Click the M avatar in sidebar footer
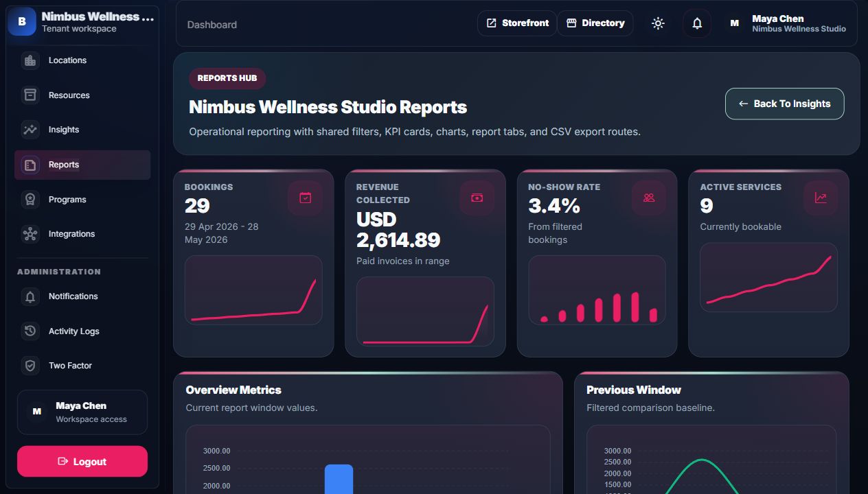 tap(37, 412)
